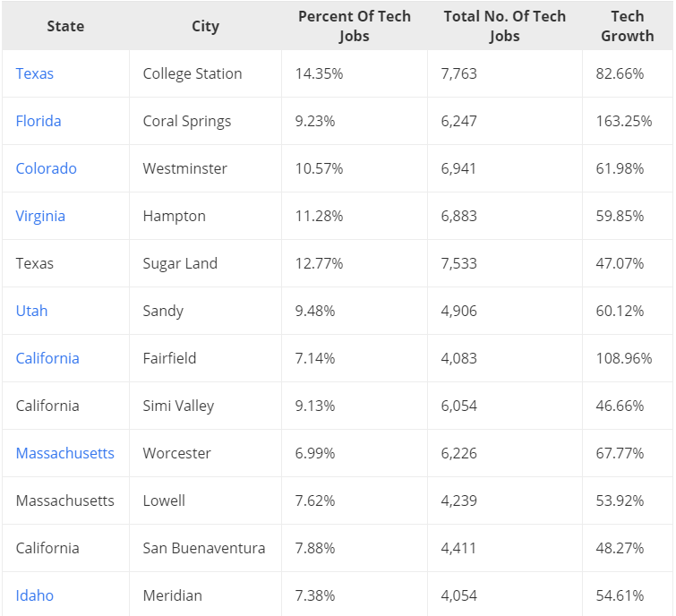Click the Coral Springs city cell
The image size is (676, 616).
[187, 121]
